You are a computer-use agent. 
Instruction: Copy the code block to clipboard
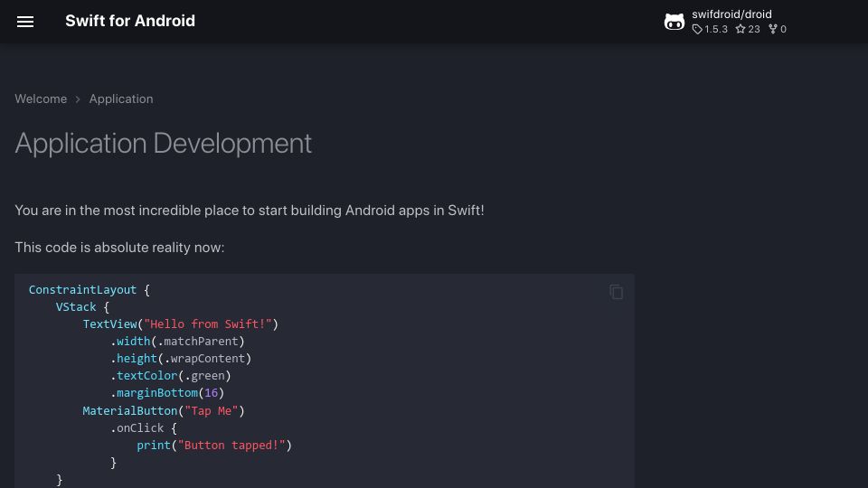tap(616, 292)
